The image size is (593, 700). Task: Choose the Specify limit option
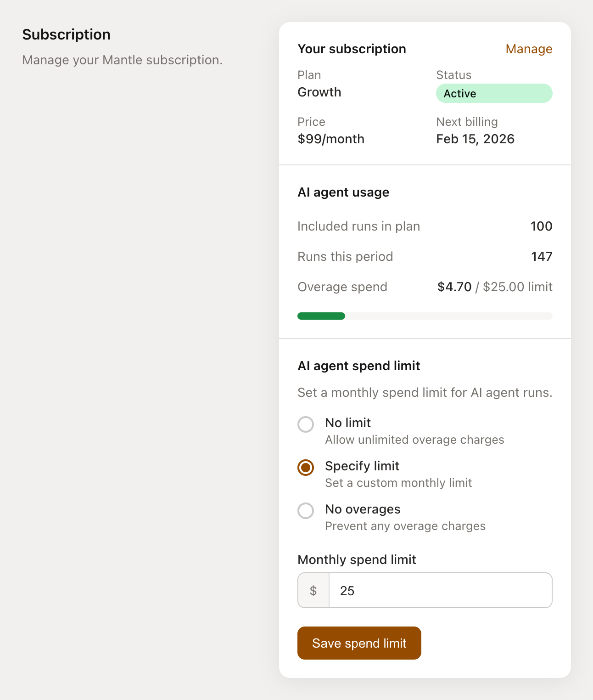click(x=305, y=468)
